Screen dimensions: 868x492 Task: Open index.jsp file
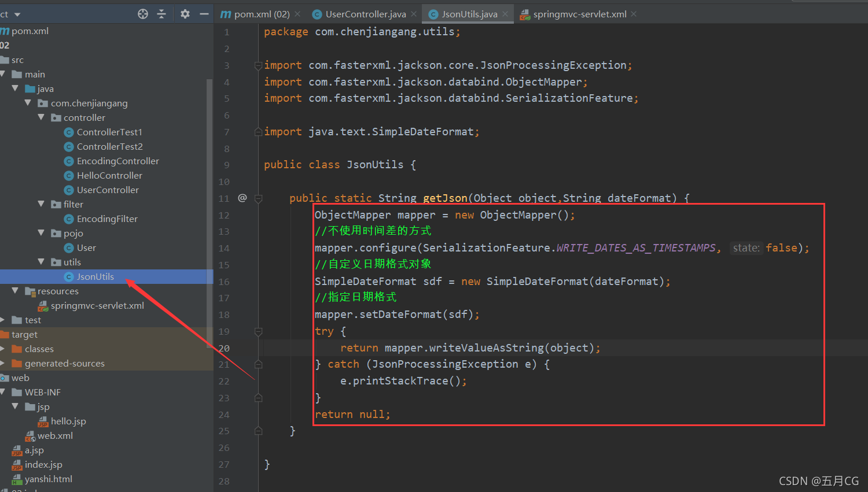point(43,464)
